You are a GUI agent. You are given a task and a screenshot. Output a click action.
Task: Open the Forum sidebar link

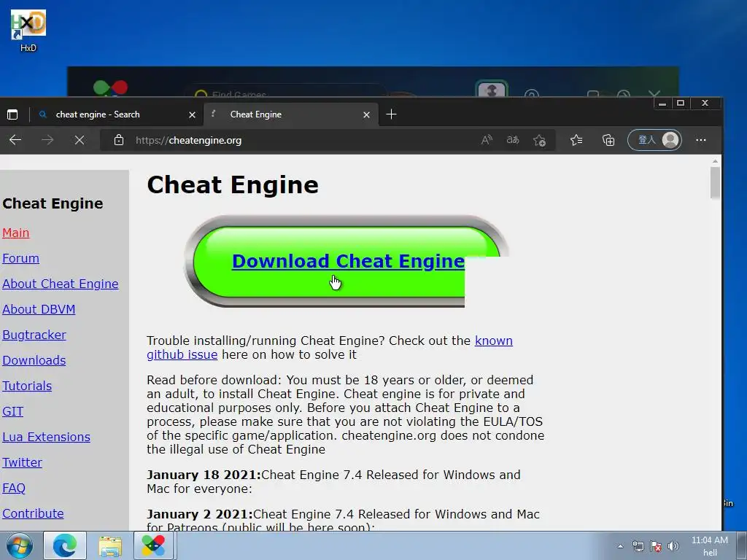tap(20, 258)
